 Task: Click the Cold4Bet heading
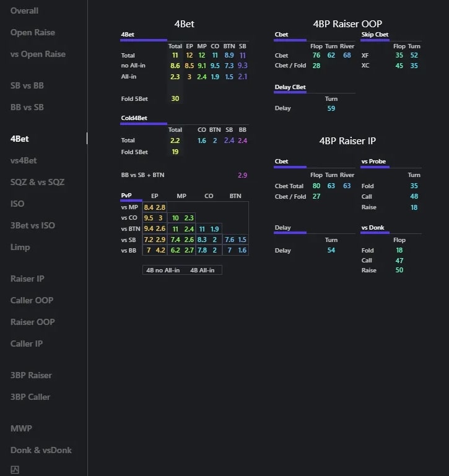(x=134, y=118)
